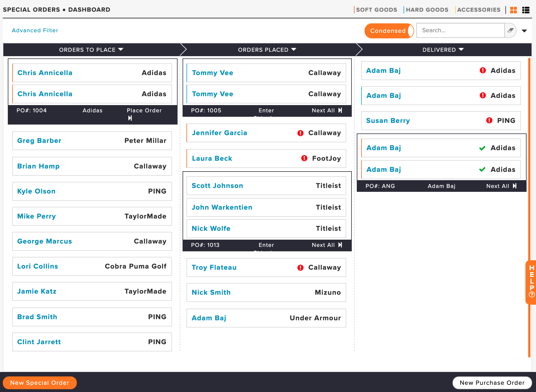The width and height of the screenshot is (536, 392).
Task: Click Place Order for PO# 1004
Action: tap(144, 110)
